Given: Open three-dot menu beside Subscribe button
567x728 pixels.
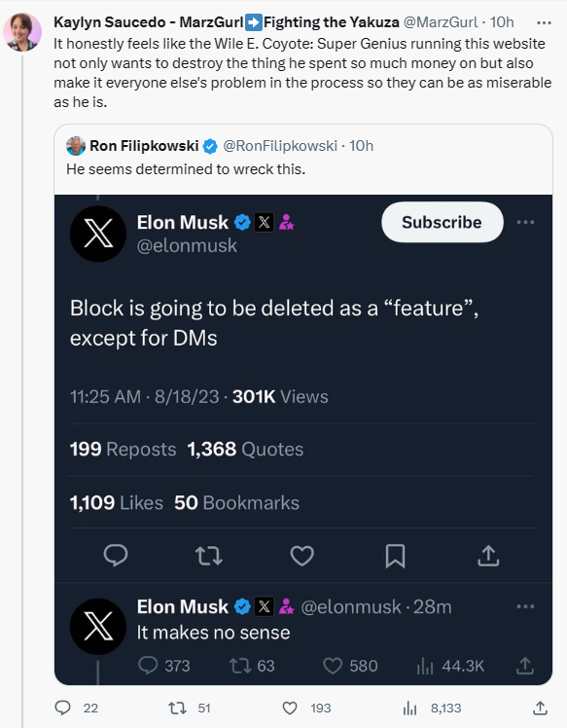Looking at the screenshot, I should coord(525,223).
